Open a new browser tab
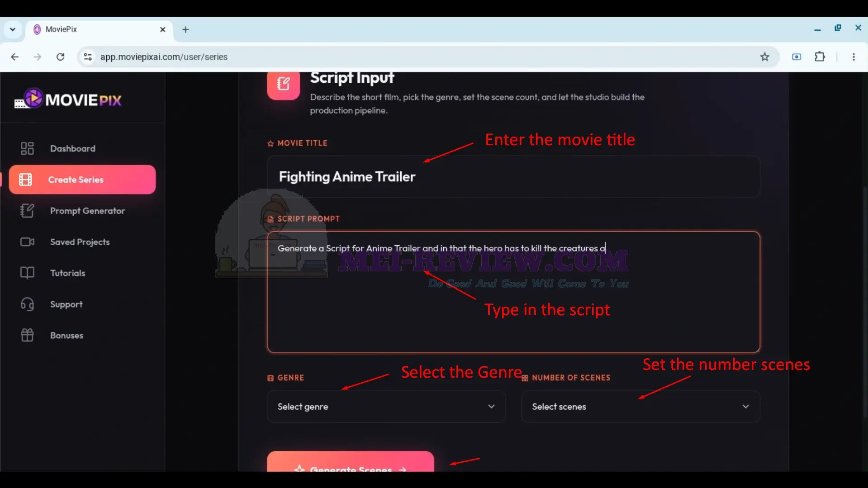868x488 pixels. coord(185,30)
